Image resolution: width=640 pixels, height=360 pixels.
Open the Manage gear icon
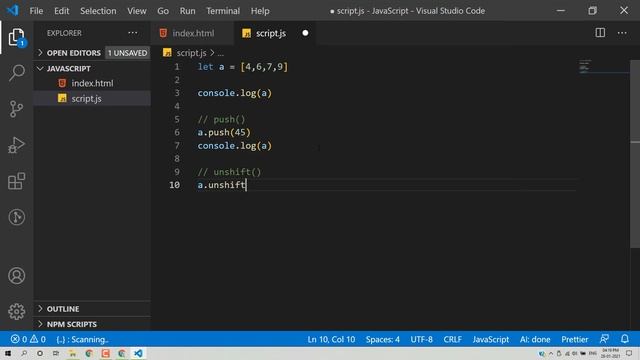16,311
